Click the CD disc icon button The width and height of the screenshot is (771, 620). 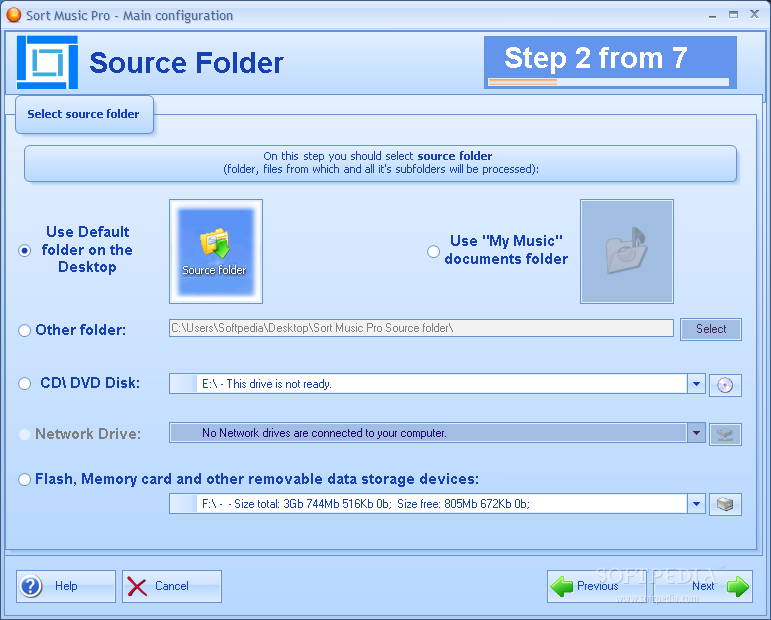tap(725, 384)
